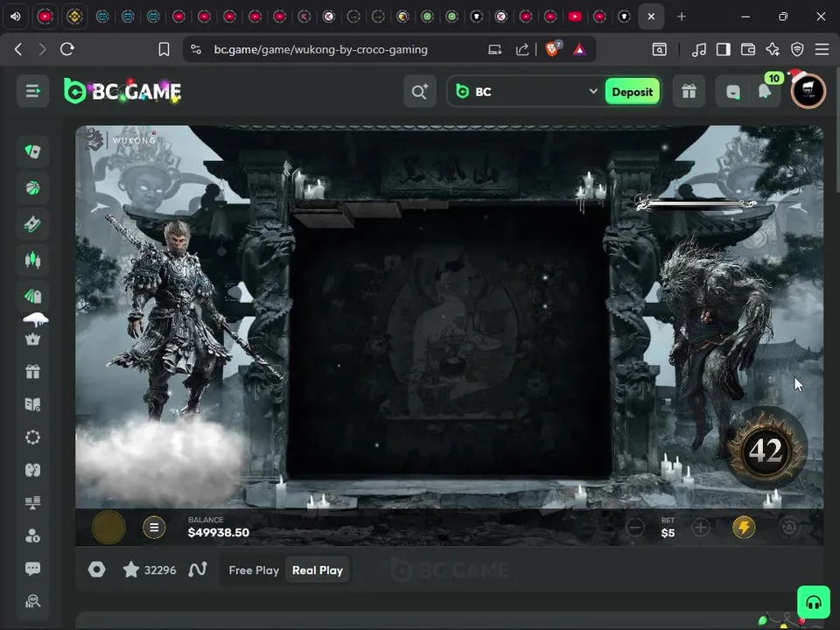Click the Brave Rewards triangle icon
Screen dimensions: 840x630
click(x=579, y=50)
